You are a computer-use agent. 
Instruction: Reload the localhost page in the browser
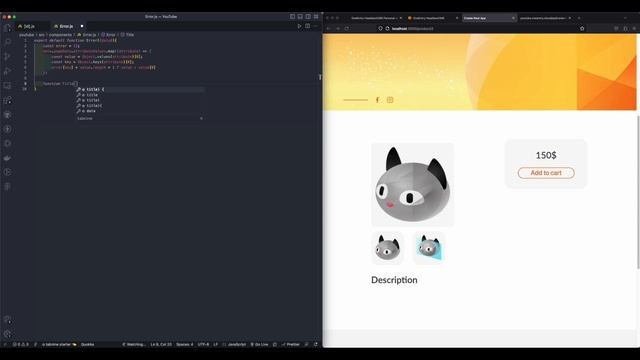(x=347, y=29)
